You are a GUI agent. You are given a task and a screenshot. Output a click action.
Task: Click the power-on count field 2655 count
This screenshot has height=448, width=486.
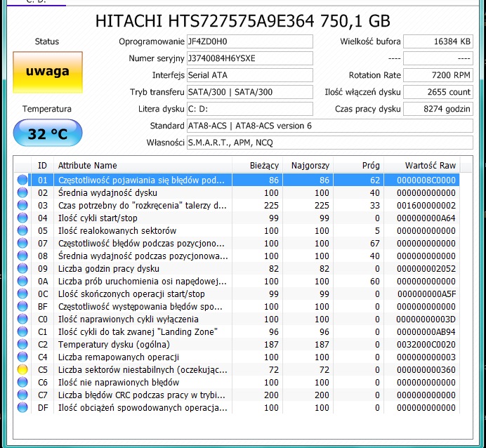coord(438,92)
